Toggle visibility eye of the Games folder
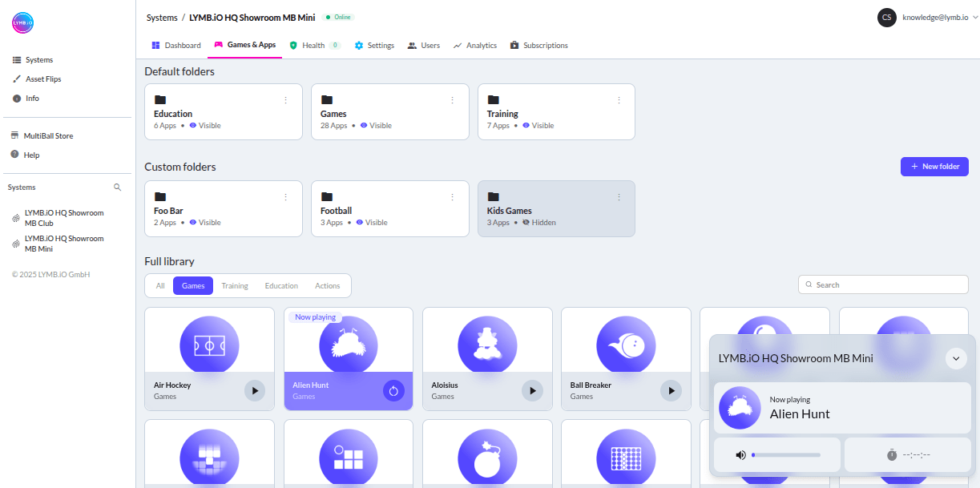Image resolution: width=980 pixels, height=488 pixels. [x=364, y=126]
